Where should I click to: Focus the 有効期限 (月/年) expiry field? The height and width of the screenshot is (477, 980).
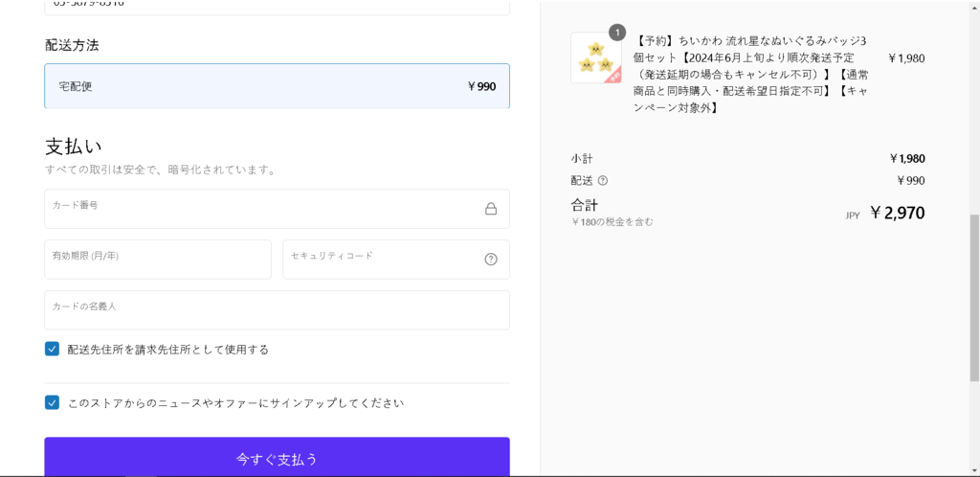(158, 260)
